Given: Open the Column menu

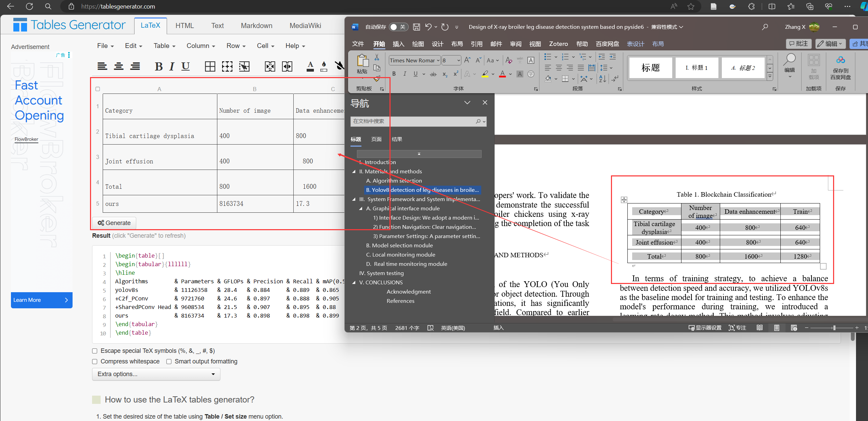Looking at the screenshot, I should (x=201, y=46).
